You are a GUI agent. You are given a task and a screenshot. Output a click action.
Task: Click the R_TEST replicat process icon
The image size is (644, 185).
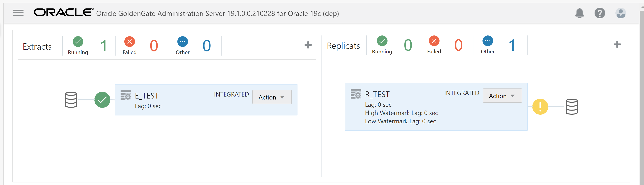[x=356, y=94]
